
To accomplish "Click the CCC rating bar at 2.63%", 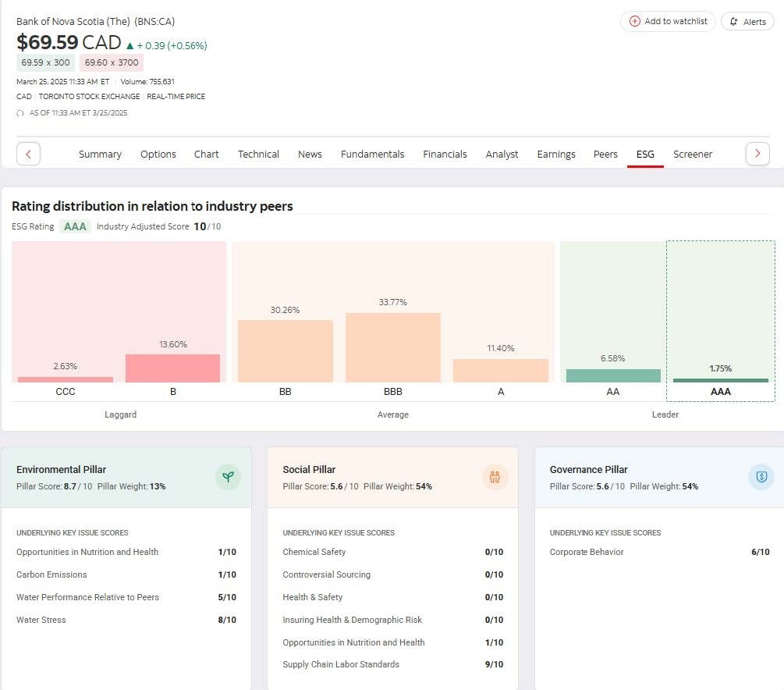I will (x=65, y=379).
